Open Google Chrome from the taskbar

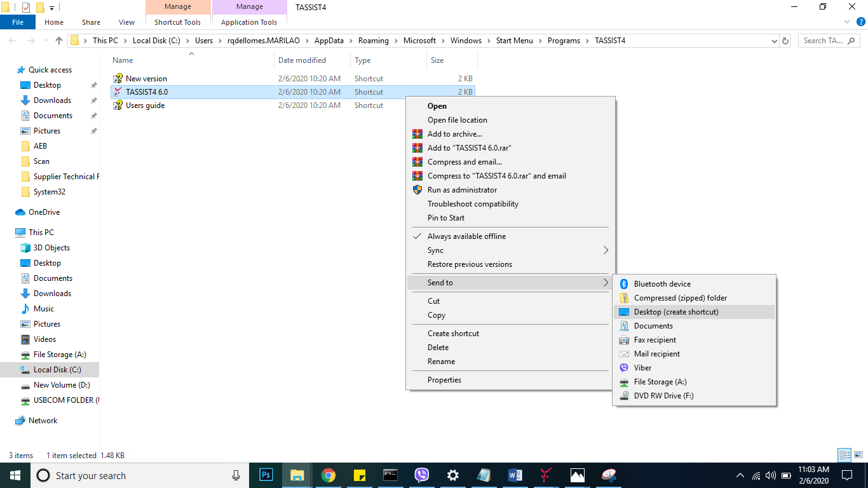point(328,475)
